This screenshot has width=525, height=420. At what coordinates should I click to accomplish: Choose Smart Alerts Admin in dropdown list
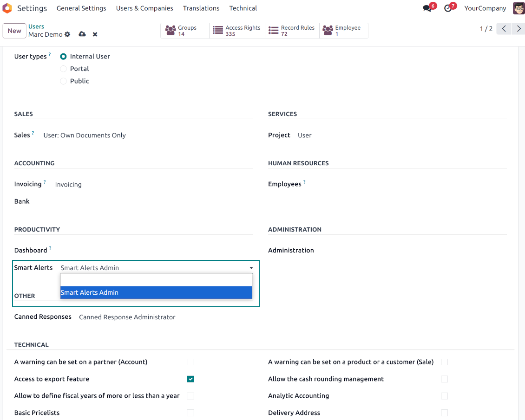click(156, 292)
